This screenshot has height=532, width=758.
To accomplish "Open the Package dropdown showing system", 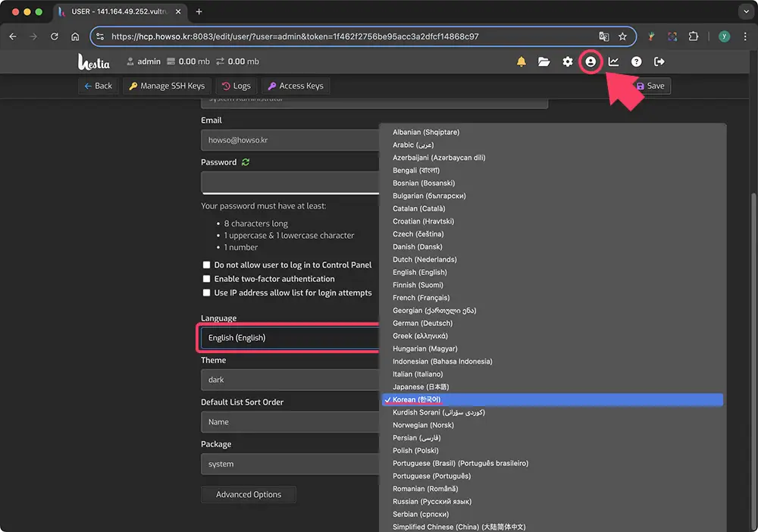I will tap(290, 464).
